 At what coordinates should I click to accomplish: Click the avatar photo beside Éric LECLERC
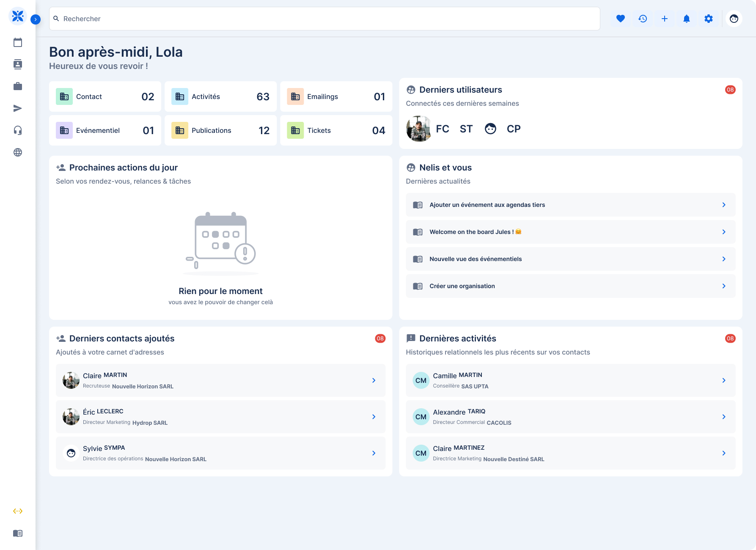71,417
